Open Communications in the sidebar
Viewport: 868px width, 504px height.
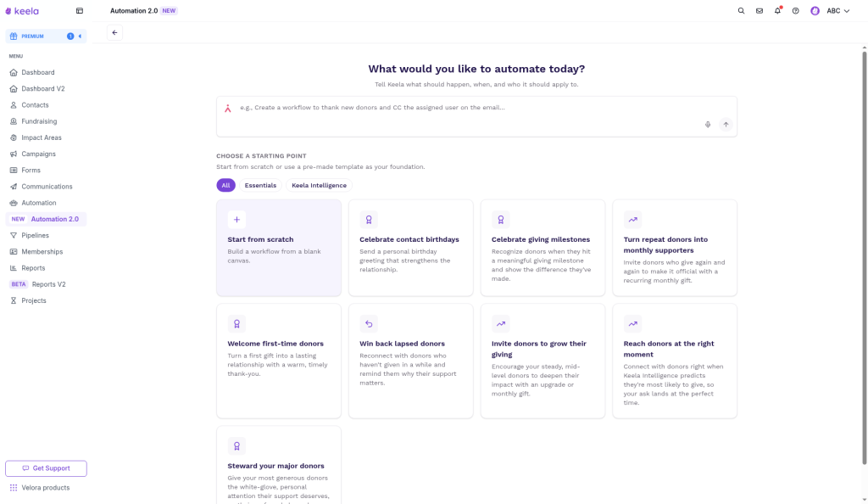(x=46, y=187)
